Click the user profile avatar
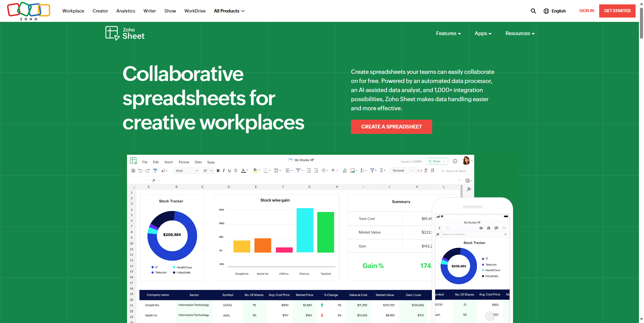 click(466, 160)
